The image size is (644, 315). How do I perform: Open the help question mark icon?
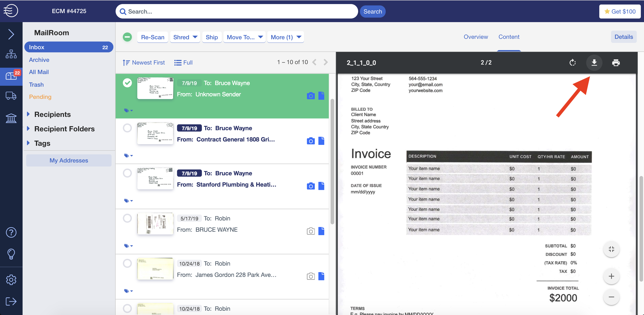[11, 232]
